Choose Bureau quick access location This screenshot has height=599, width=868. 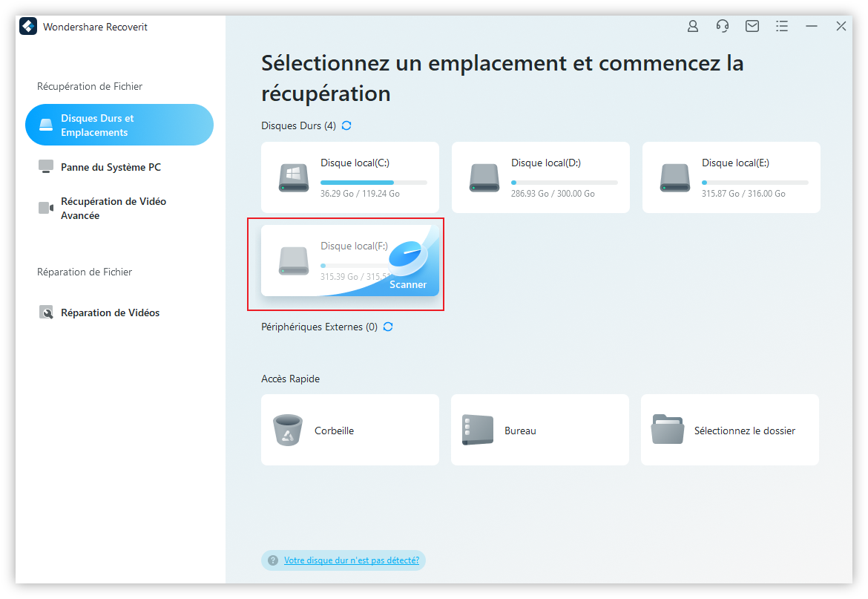tap(540, 430)
